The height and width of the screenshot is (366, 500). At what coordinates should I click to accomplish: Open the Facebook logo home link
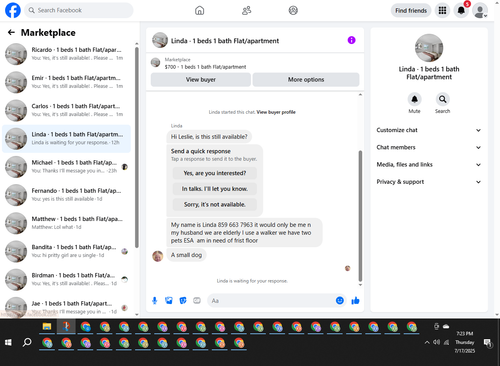click(13, 10)
